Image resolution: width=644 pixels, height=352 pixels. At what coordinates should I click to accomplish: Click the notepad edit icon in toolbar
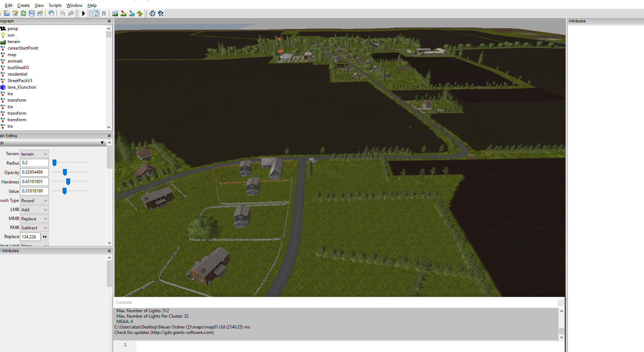coord(15,13)
